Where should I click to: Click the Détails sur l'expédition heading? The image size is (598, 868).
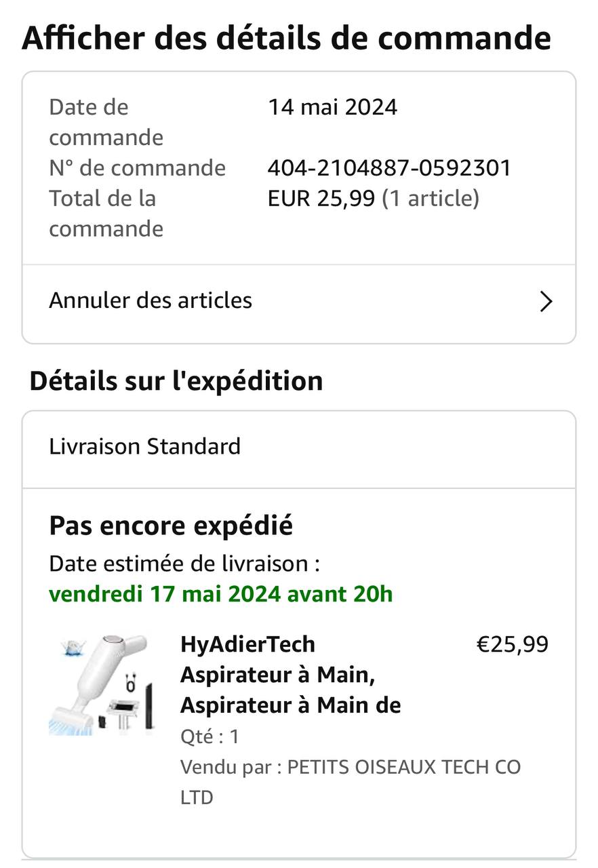click(x=176, y=381)
